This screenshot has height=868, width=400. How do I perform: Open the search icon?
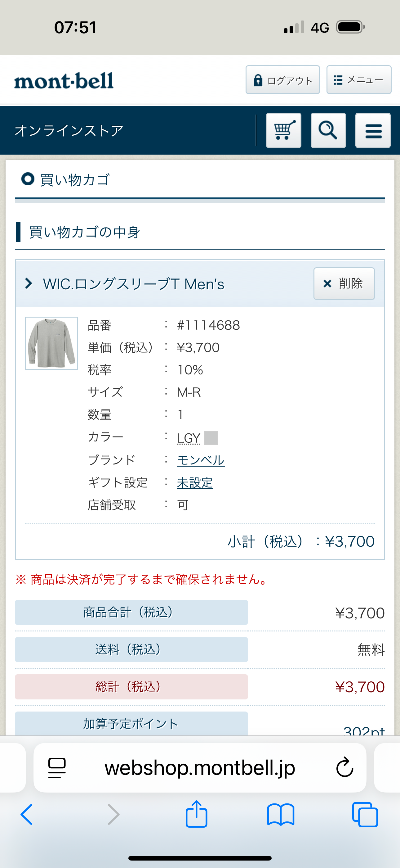pos(328,131)
